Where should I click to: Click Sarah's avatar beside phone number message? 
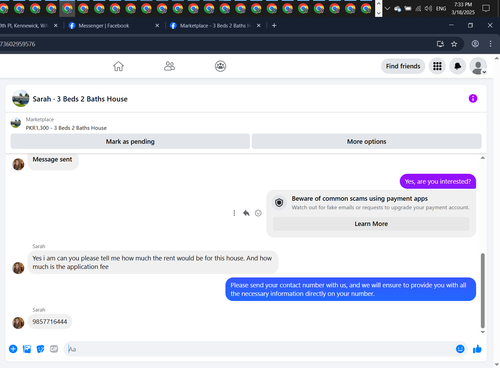click(18, 323)
